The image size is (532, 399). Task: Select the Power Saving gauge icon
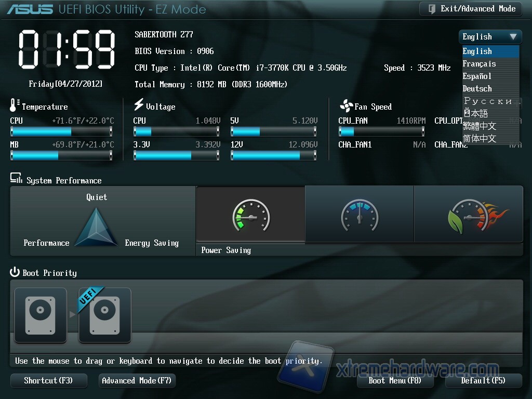(x=251, y=215)
